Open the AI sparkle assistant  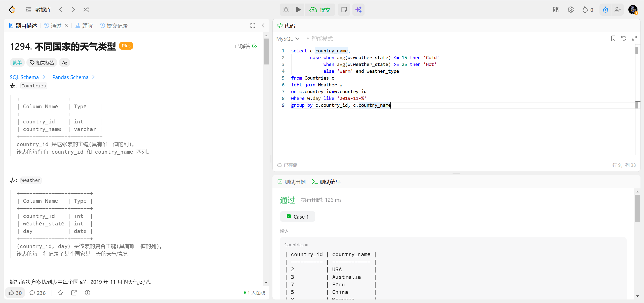358,10
